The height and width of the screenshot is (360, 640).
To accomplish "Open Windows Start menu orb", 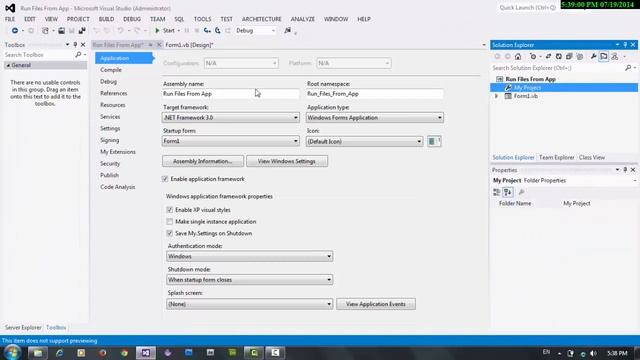I will (x=12, y=352).
